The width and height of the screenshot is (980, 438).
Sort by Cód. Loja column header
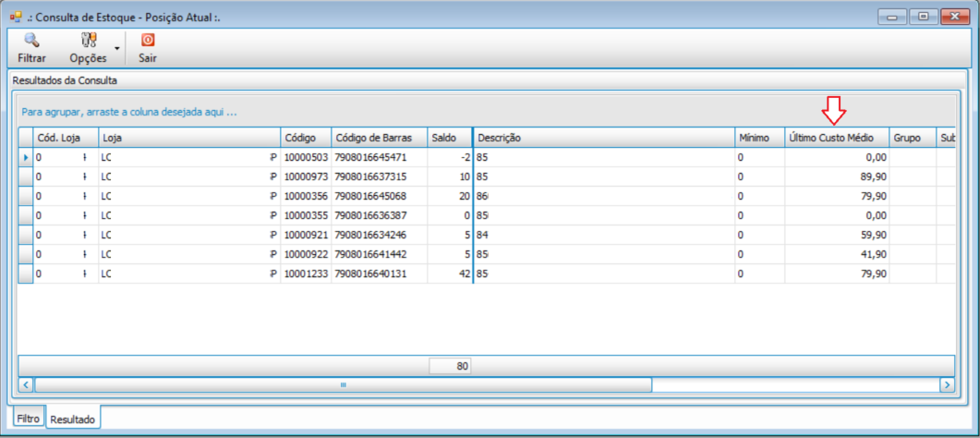(66, 138)
